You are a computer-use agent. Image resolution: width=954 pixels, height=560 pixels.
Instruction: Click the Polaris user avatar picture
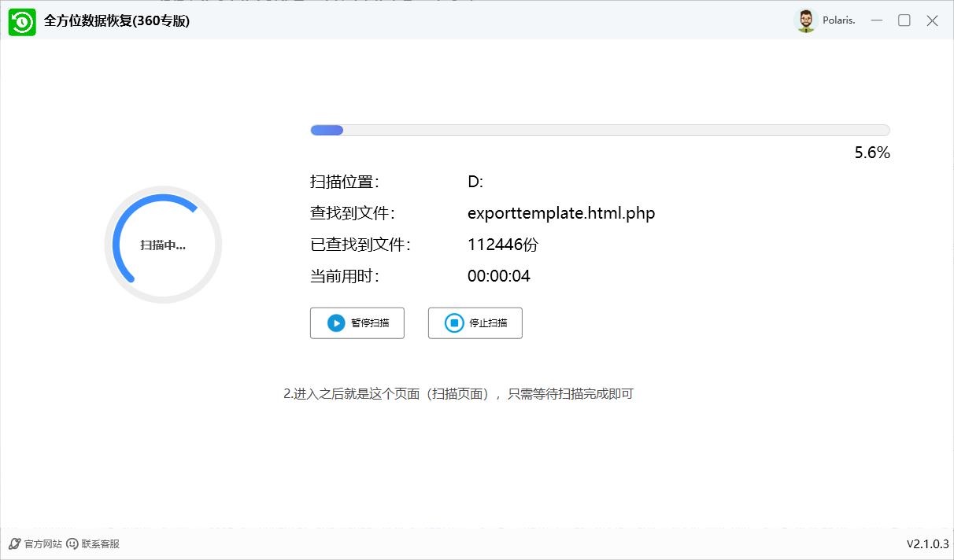pyautogui.click(x=806, y=20)
